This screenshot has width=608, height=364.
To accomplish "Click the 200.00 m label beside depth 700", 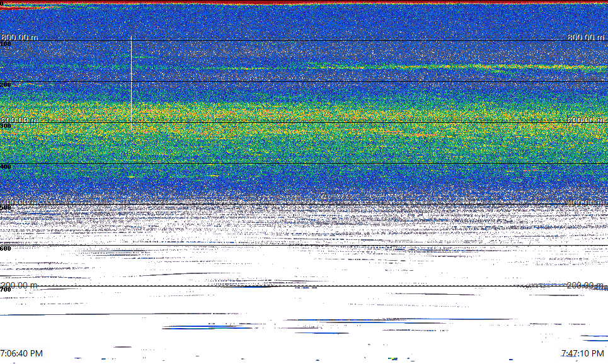I will [x=20, y=285].
